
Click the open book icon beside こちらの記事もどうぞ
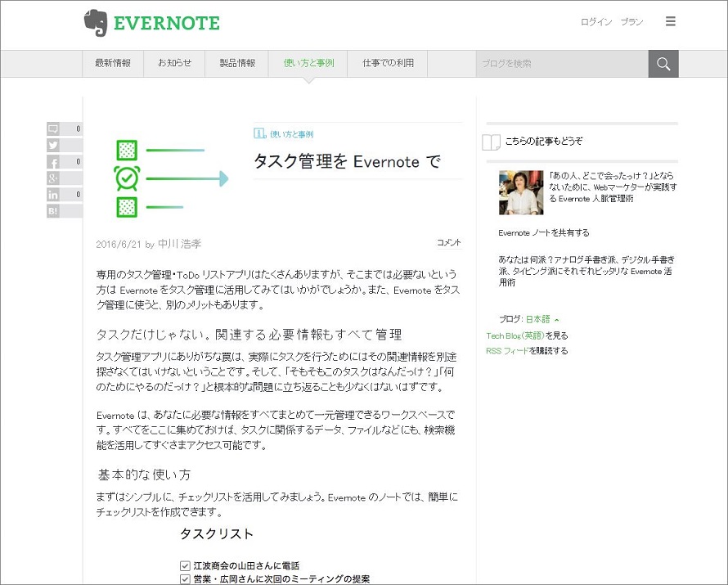tap(491, 142)
